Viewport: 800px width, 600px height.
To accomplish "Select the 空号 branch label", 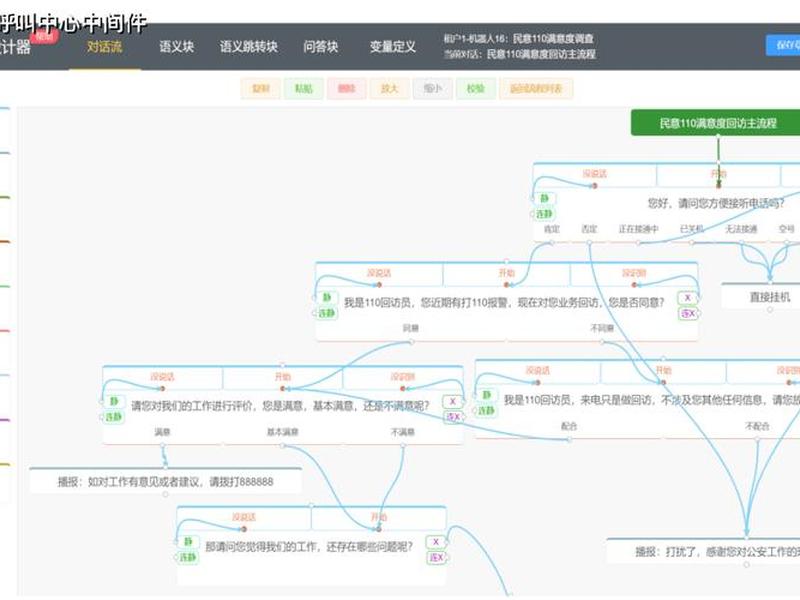I will click(786, 229).
